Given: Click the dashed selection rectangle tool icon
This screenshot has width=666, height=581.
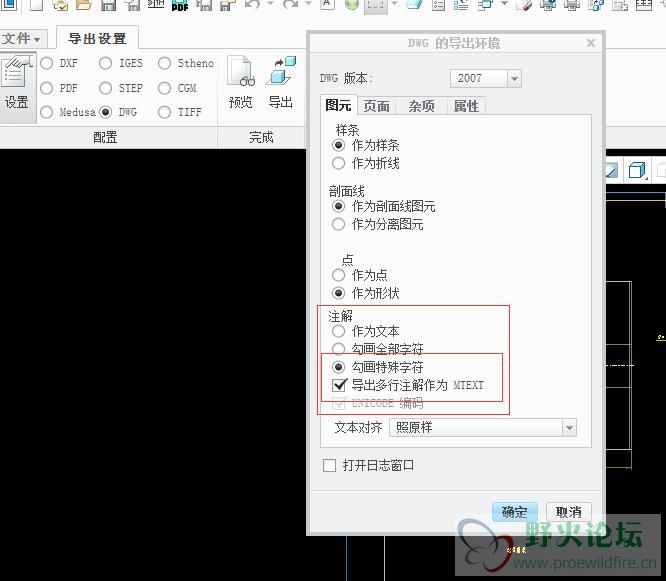Looking at the screenshot, I should point(375,5).
